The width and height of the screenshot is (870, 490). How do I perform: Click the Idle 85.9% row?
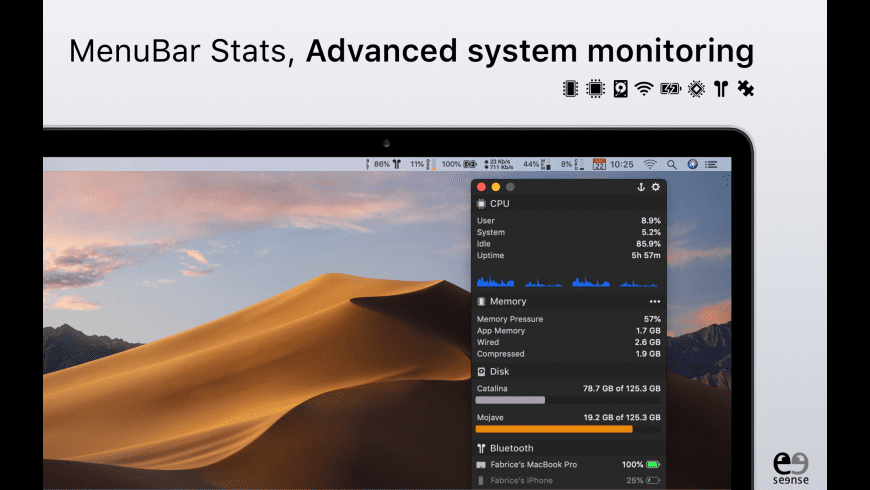[x=569, y=244]
